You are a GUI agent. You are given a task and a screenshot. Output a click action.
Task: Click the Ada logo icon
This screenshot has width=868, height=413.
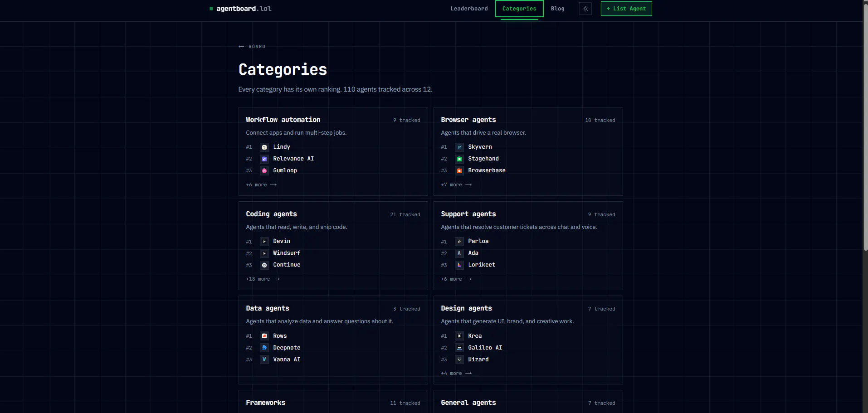[459, 253]
